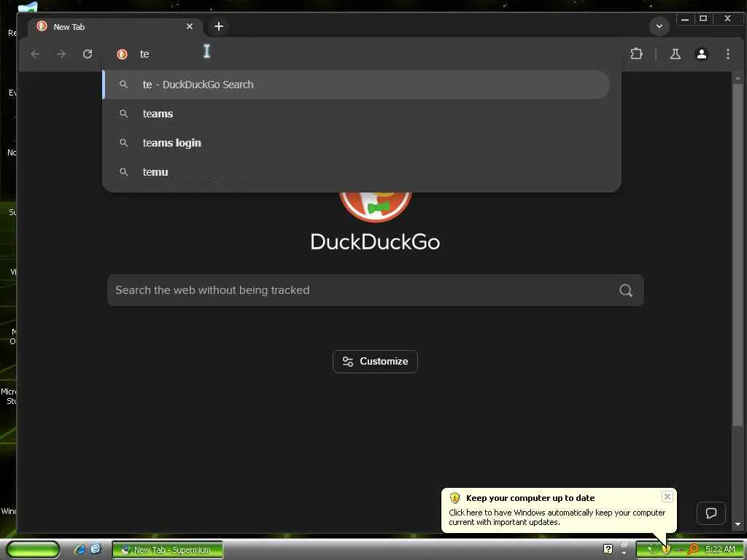
Task: Close the 'Keep your computer up to date' balloon
Action: pyautogui.click(x=667, y=497)
